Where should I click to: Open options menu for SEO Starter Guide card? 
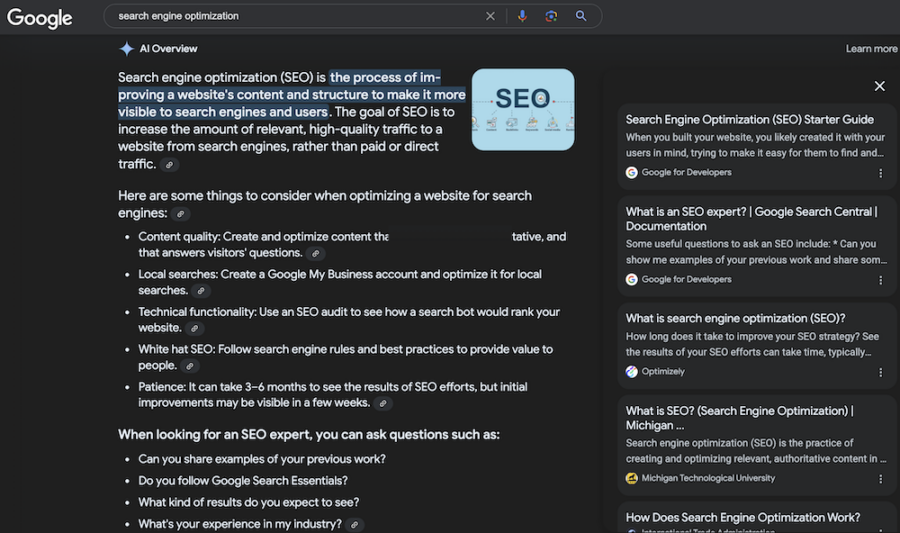tap(880, 173)
